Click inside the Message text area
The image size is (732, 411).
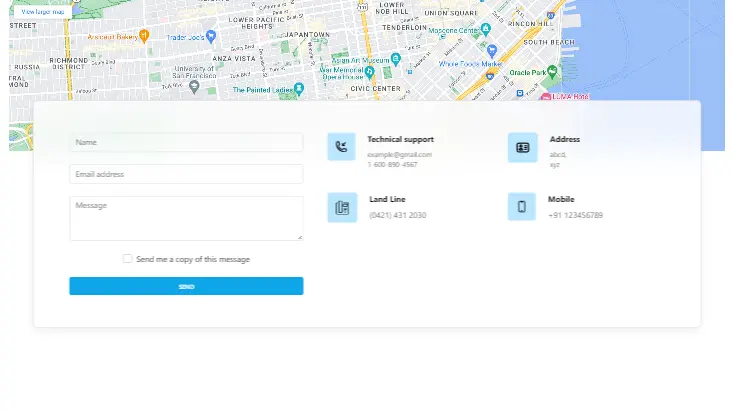click(186, 217)
